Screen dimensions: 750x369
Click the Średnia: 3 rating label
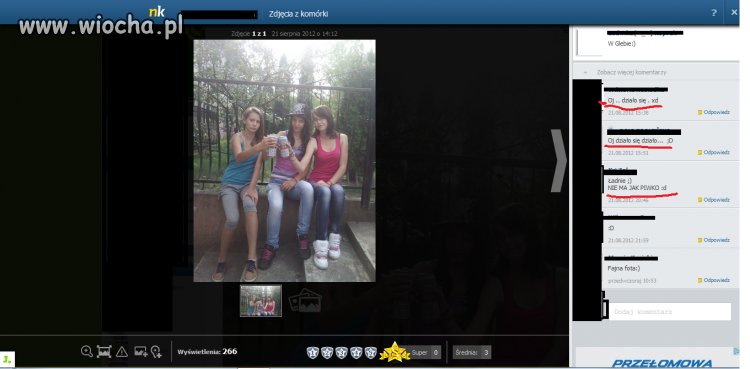click(472, 353)
